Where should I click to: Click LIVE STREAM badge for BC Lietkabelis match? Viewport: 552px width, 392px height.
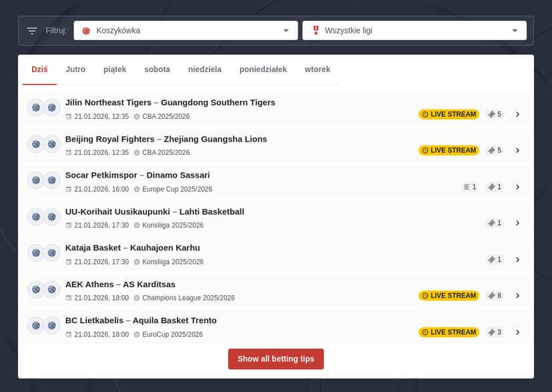coord(449,332)
